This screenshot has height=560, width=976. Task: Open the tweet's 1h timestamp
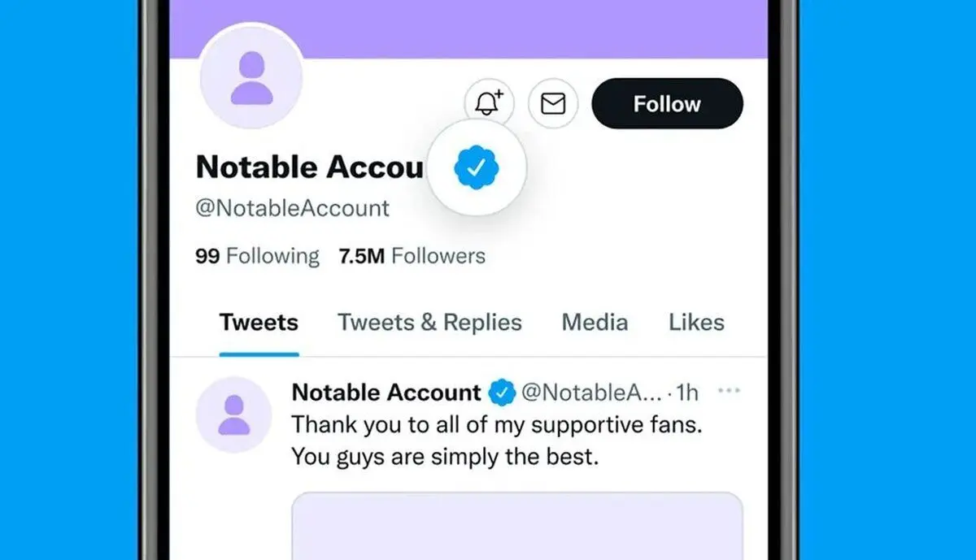point(687,393)
